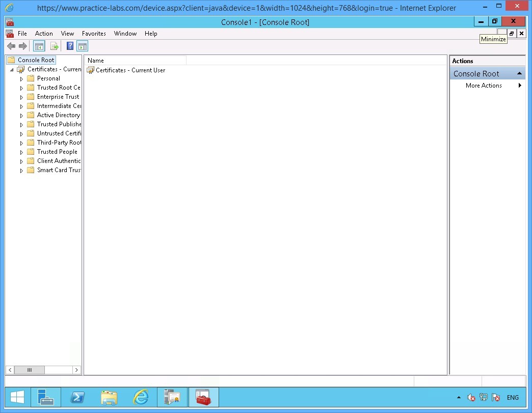This screenshot has height=413, width=532.
Task: Click the Forward navigation arrow in the console
Action: [x=23, y=46]
